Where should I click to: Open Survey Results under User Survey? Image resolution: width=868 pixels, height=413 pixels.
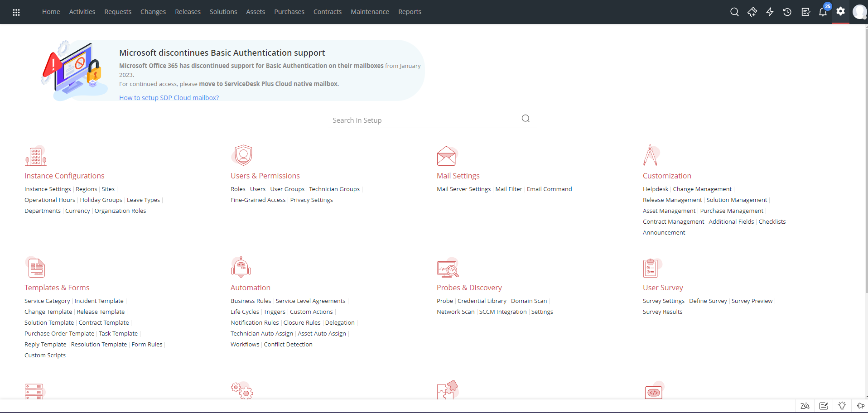coord(662,312)
